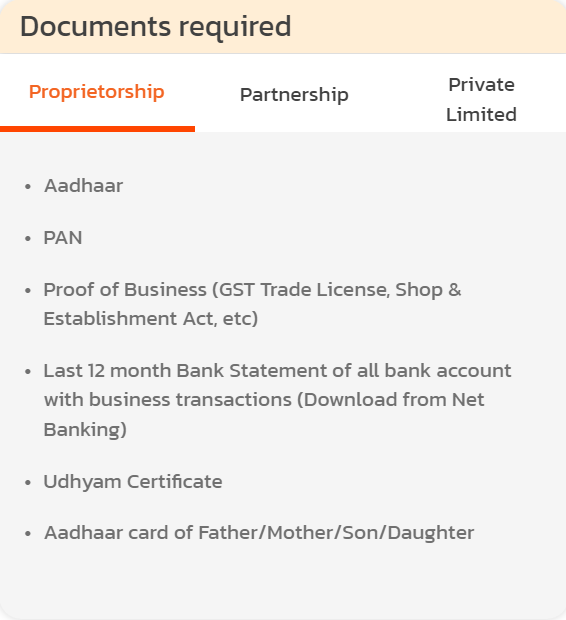Image resolution: width=566 pixels, height=620 pixels.
Task: Click the Proof of Business entry
Action: (x=252, y=304)
